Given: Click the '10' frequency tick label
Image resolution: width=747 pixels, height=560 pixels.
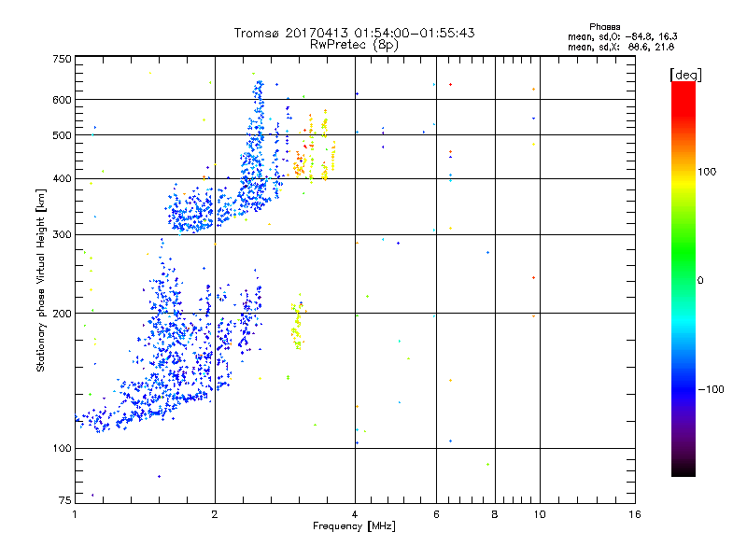Looking at the screenshot, I should click(540, 514).
